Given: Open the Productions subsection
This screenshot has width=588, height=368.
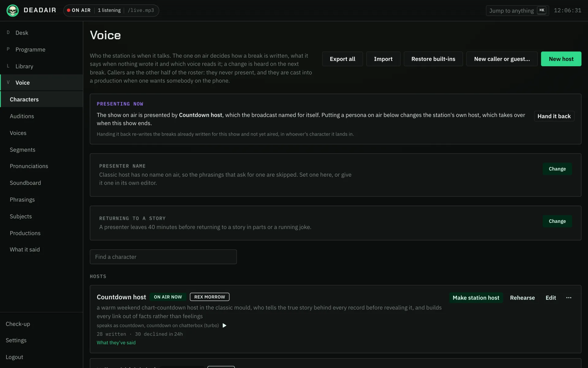Looking at the screenshot, I should tap(41, 233).
